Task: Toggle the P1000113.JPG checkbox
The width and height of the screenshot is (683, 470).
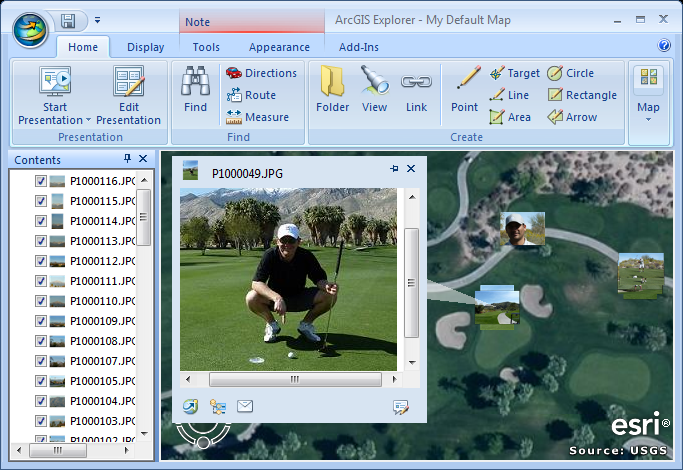Action: (x=41, y=241)
